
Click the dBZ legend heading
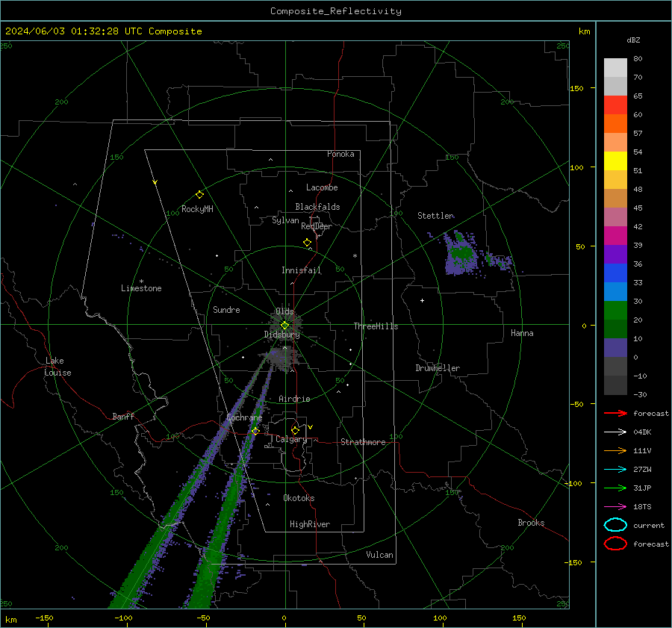[633, 40]
